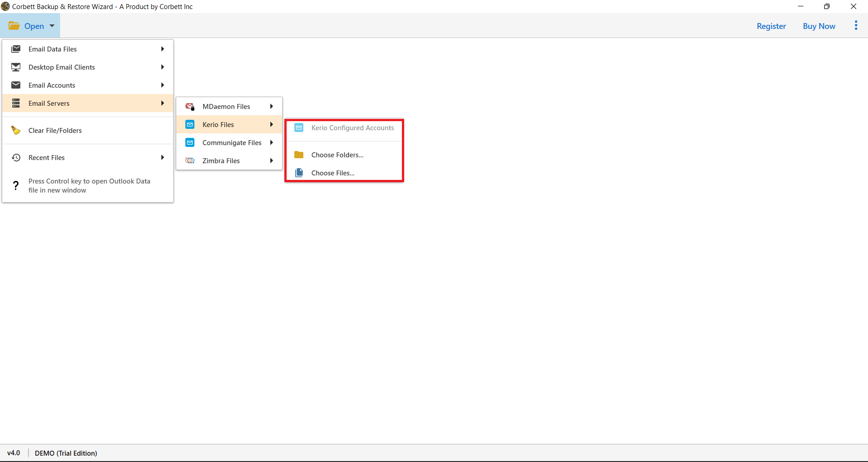
Task: Expand the Email Servers submenu arrow
Action: click(x=162, y=103)
